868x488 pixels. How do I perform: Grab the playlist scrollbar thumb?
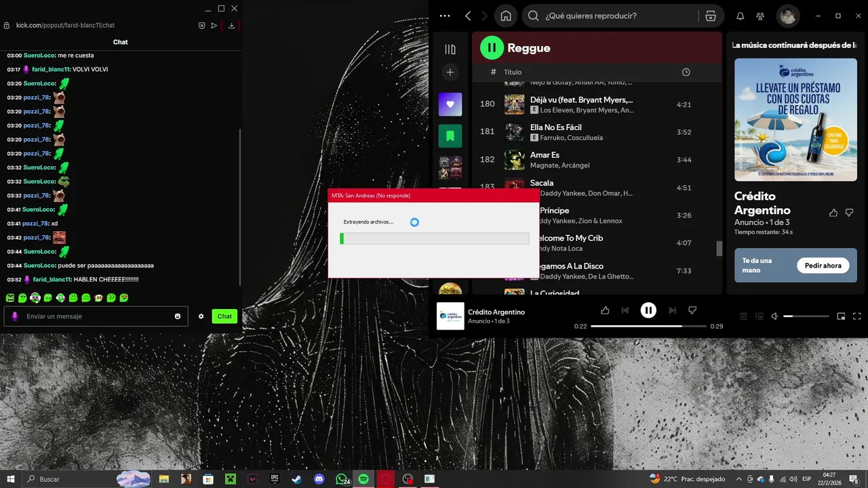click(x=719, y=248)
